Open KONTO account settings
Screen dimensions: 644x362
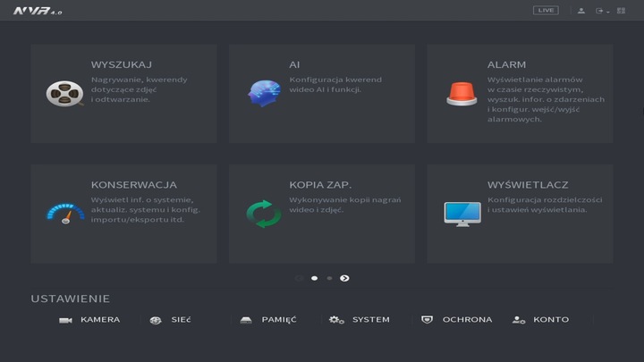point(540,320)
